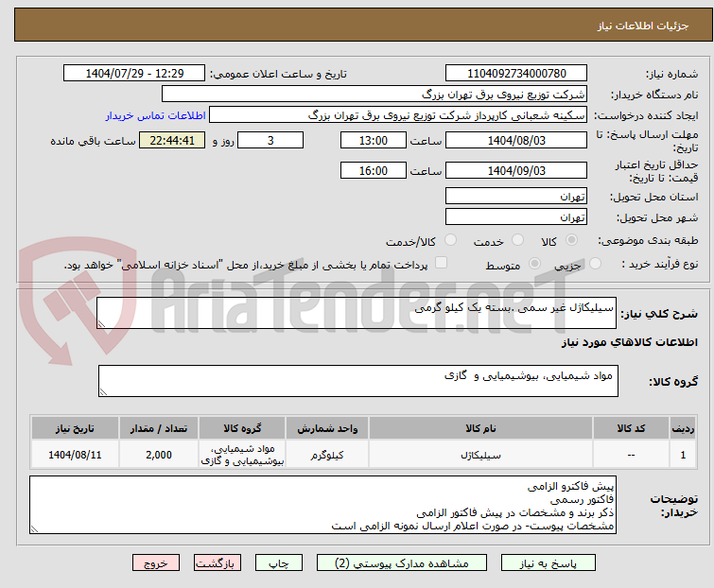Screen dimensions: 714x588
Task: Click the ساعت باقی مانده label
Action: coord(93,141)
